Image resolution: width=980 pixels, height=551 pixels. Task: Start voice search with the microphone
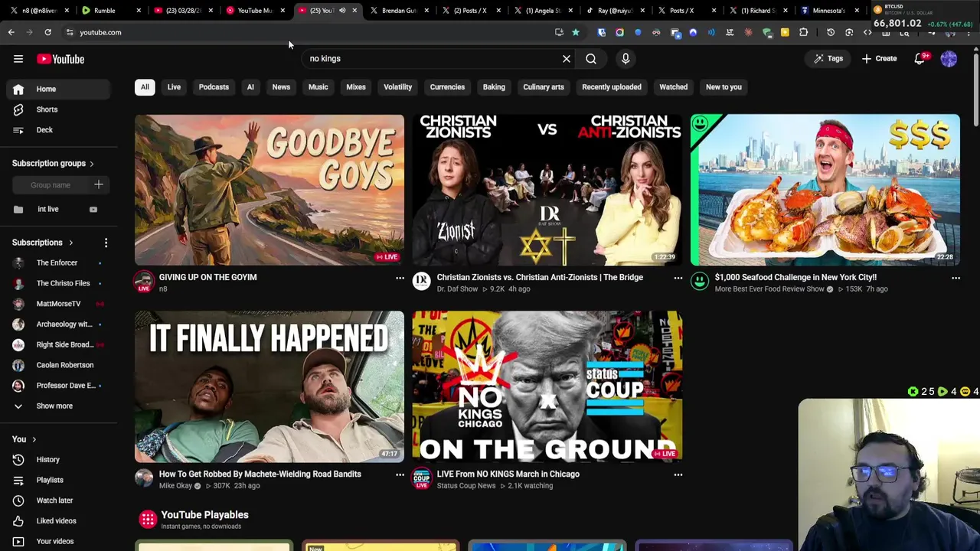pos(626,59)
